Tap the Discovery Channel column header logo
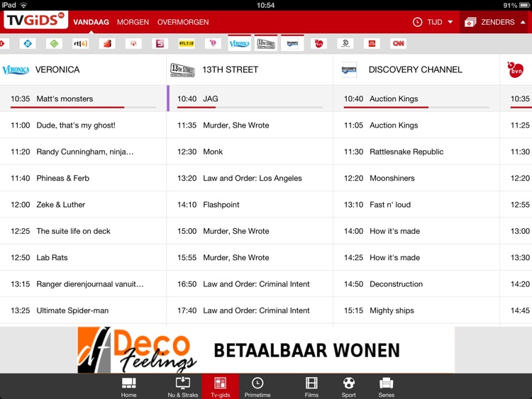 pos(349,70)
